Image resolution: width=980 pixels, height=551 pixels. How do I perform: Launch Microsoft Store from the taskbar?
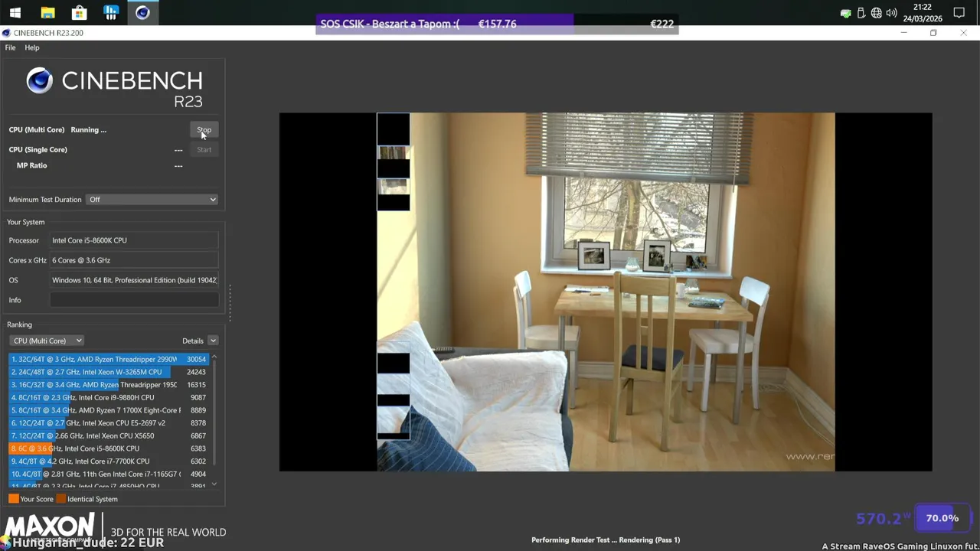[79, 12]
